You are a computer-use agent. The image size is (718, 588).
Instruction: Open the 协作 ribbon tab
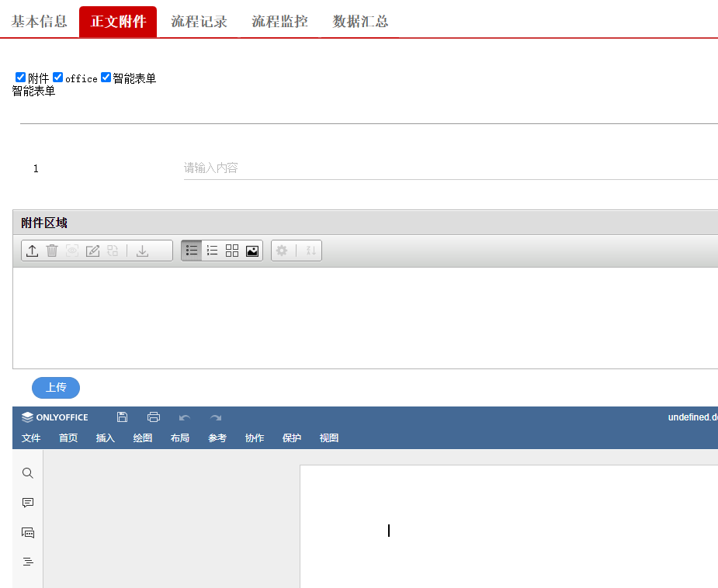[255, 438]
